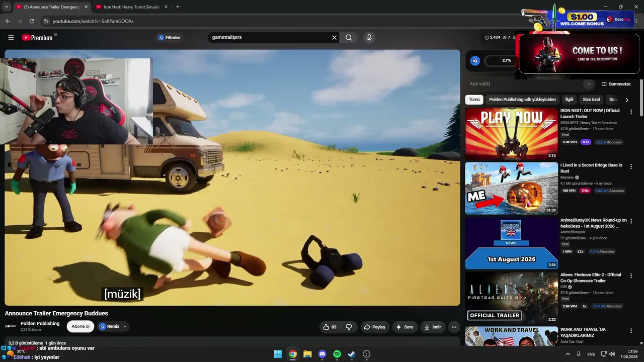Open options for Secret Bridge Base video
Screen dimensions: 644x362
point(631,166)
